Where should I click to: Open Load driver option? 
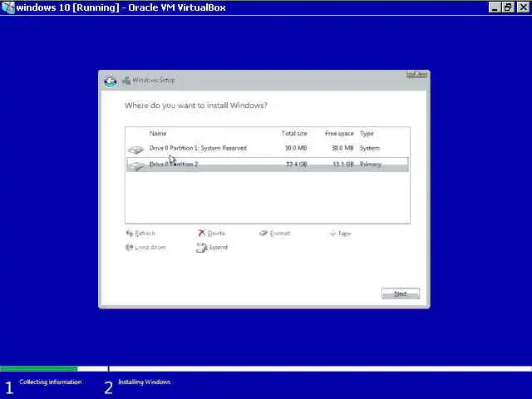click(150, 248)
